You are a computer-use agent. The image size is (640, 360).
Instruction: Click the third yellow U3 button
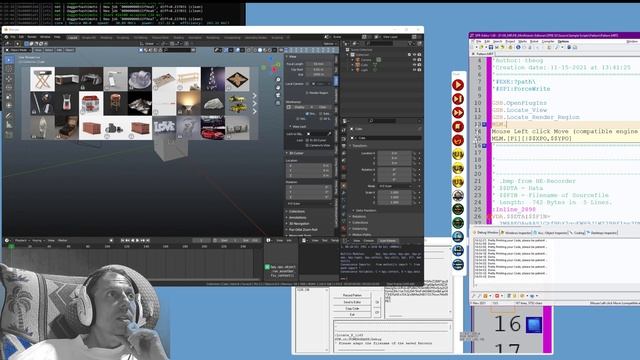458,182
